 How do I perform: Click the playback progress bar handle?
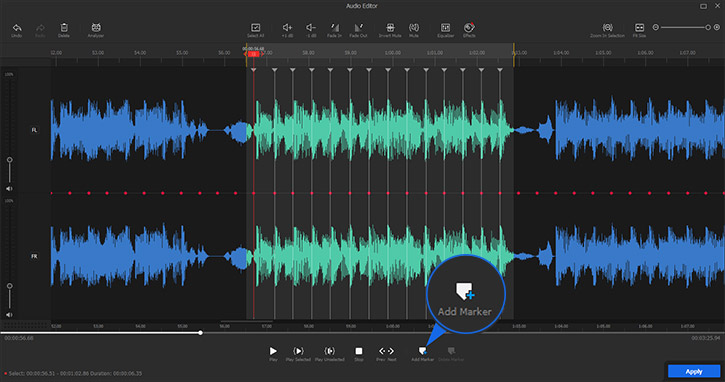pos(200,333)
